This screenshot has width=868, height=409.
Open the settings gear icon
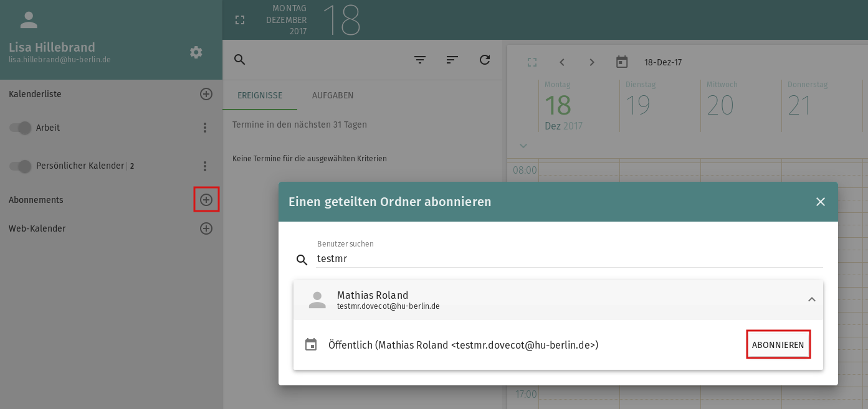tap(196, 52)
